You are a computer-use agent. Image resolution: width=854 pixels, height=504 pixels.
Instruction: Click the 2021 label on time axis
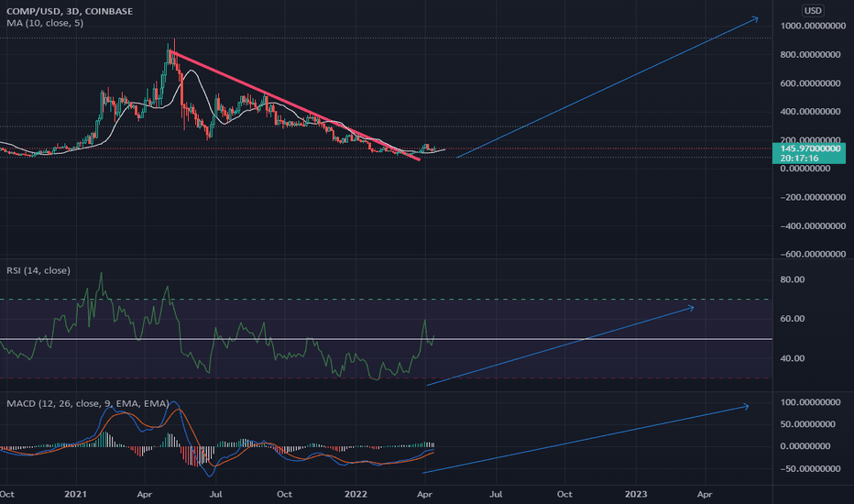(x=75, y=494)
